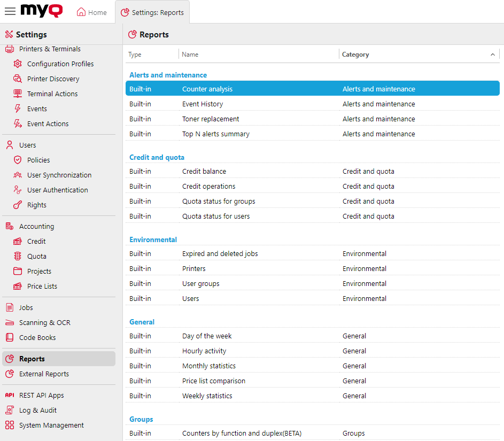Change sorting with the Category column chevron
504x441 pixels.
click(493, 55)
